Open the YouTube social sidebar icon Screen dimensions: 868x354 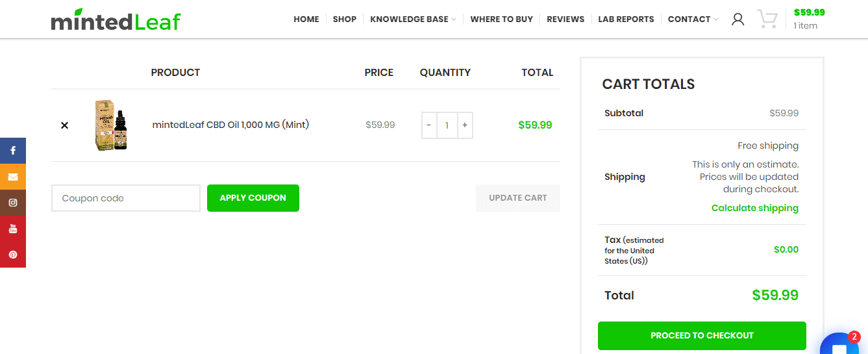click(13, 229)
